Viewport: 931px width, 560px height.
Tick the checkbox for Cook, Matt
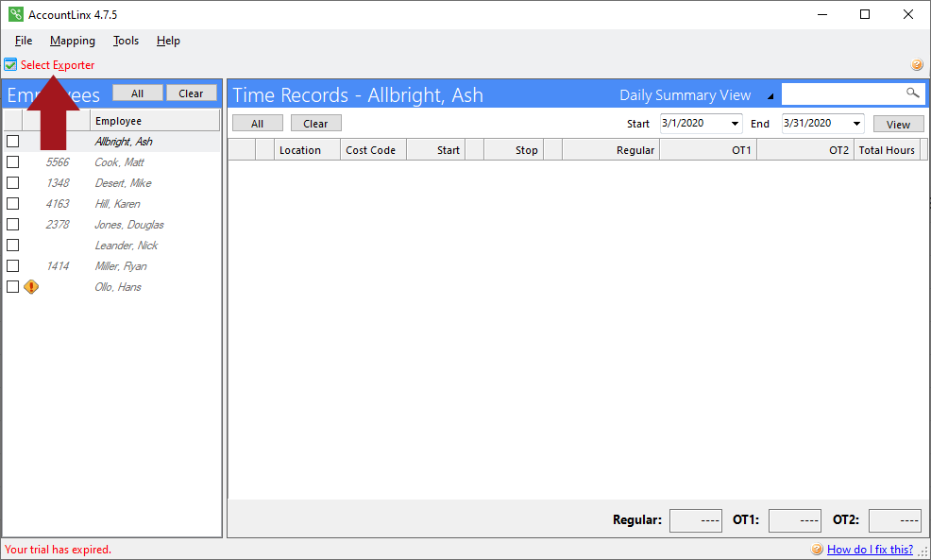(x=13, y=162)
